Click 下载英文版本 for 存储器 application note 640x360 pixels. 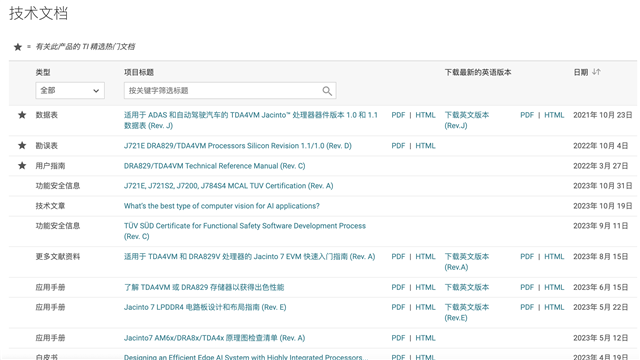click(x=467, y=287)
